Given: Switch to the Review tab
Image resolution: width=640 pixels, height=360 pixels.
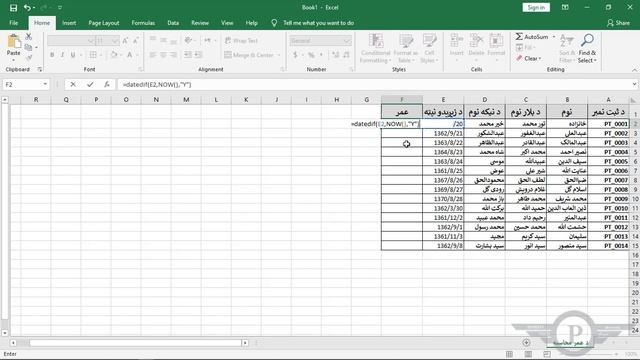Looking at the screenshot, I should (200, 23).
